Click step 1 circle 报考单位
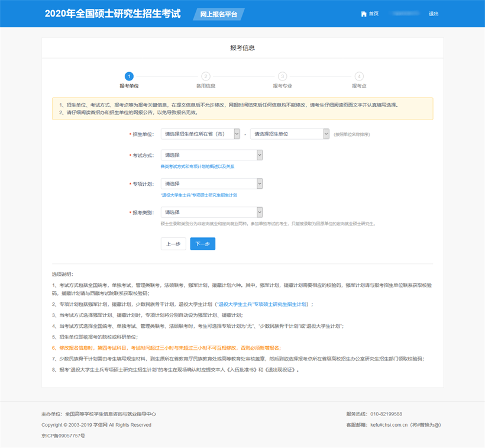This screenshot has width=485, height=448. (x=129, y=76)
